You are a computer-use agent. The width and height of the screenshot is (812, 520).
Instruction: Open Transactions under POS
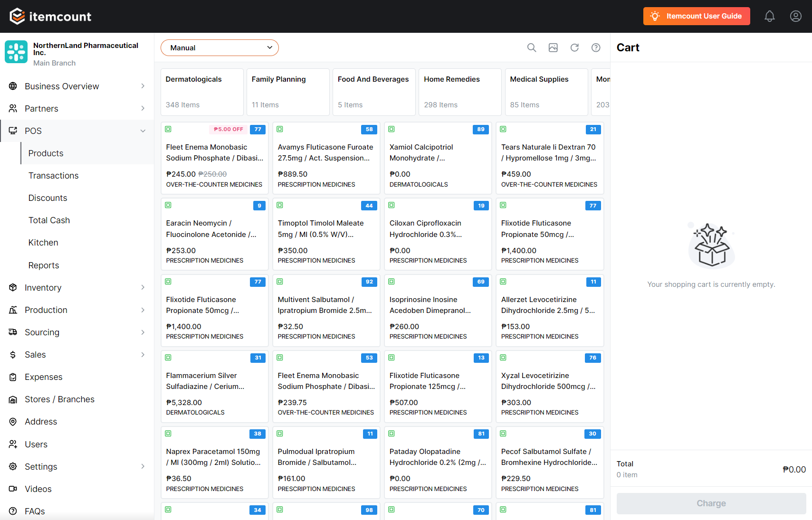(x=53, y=176)
